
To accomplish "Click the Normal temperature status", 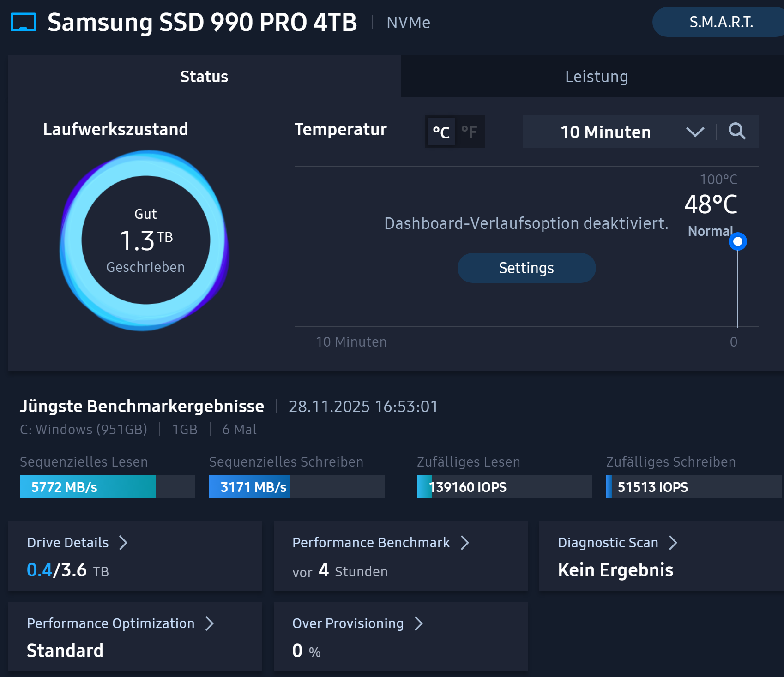I will click(710, 231).
